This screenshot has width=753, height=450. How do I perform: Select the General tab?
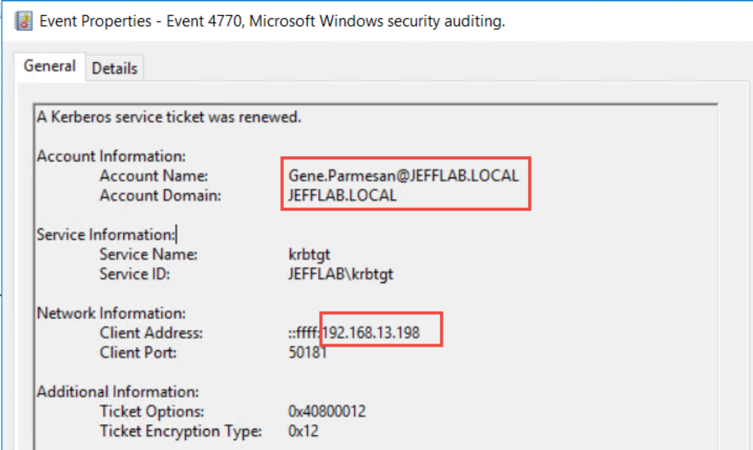tap(49, 67)
